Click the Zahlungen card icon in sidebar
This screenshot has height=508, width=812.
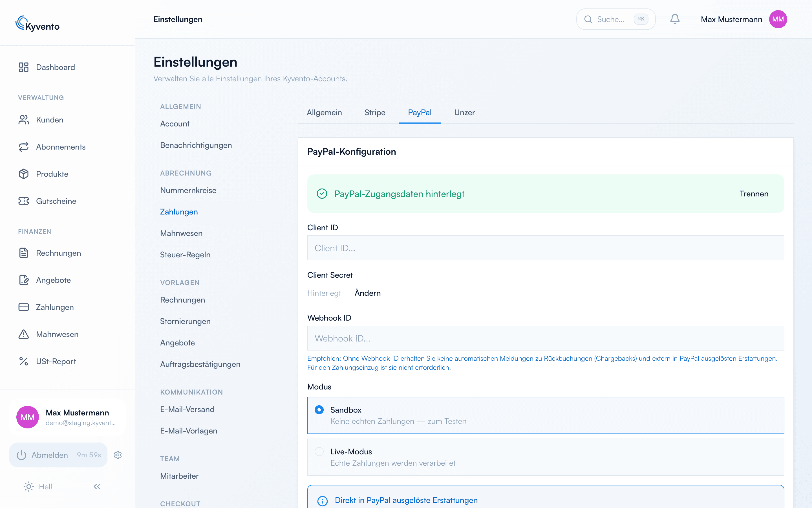23,307
